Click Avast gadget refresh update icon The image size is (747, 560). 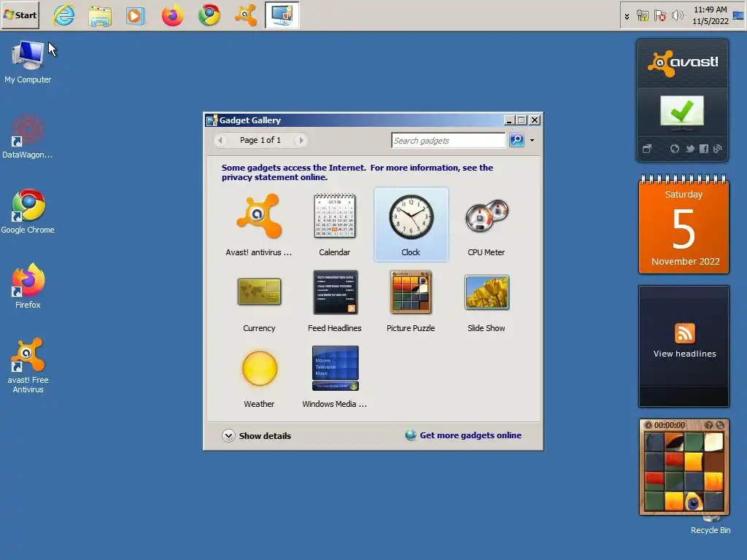click(675, 149)
